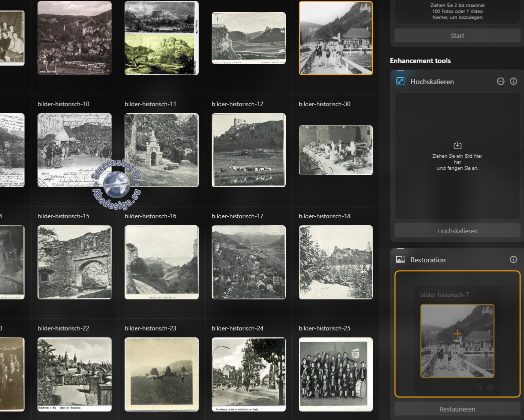The image size is (524, 420).
Task: Select the bilder-historisch-23 thumbnail
Action: pos(162,374)
